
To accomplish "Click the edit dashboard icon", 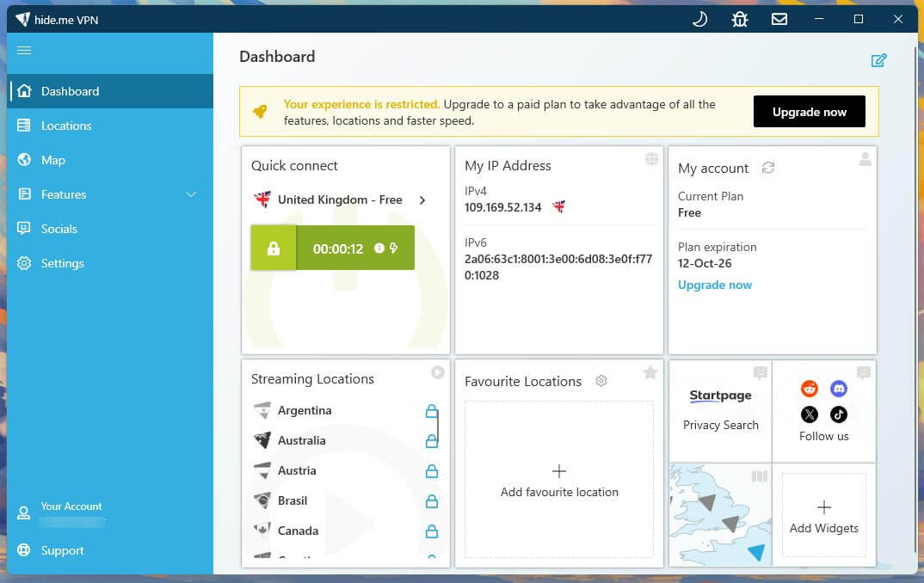I will click(878, 60).
